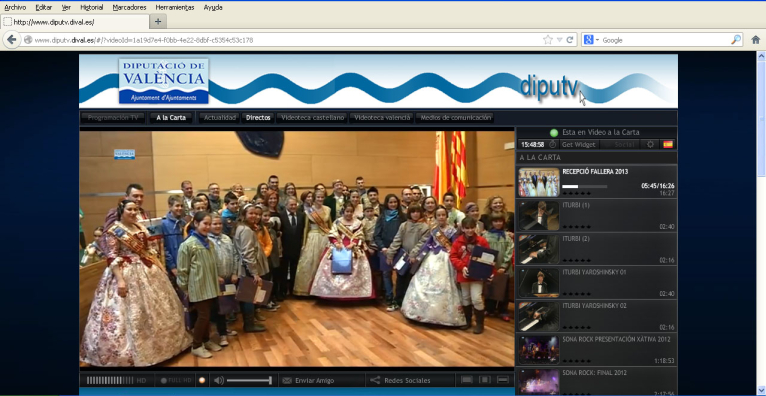This screenshot has width=766, height=396.
Task: Switch to the first player layout icon
Action: tap(467, 380)
